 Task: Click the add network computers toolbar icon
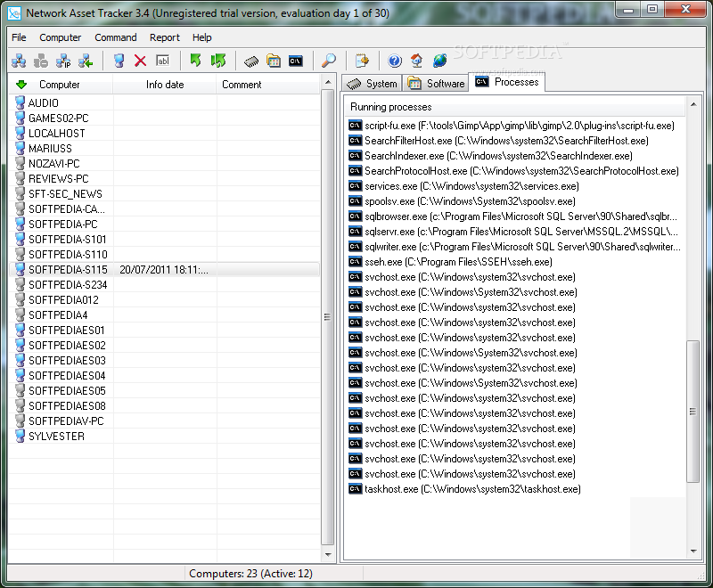pyautogui.click(x=19, y=61)
